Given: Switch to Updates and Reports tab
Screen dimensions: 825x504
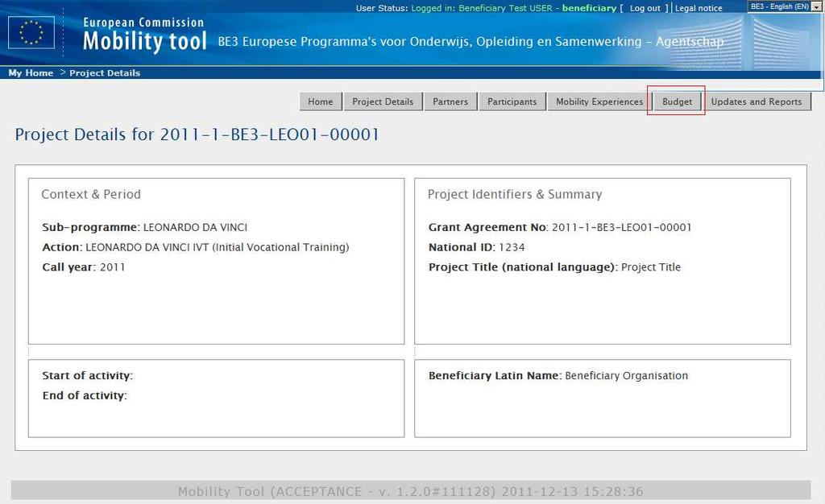Looking at the screenshot, I should click(757, 102).
